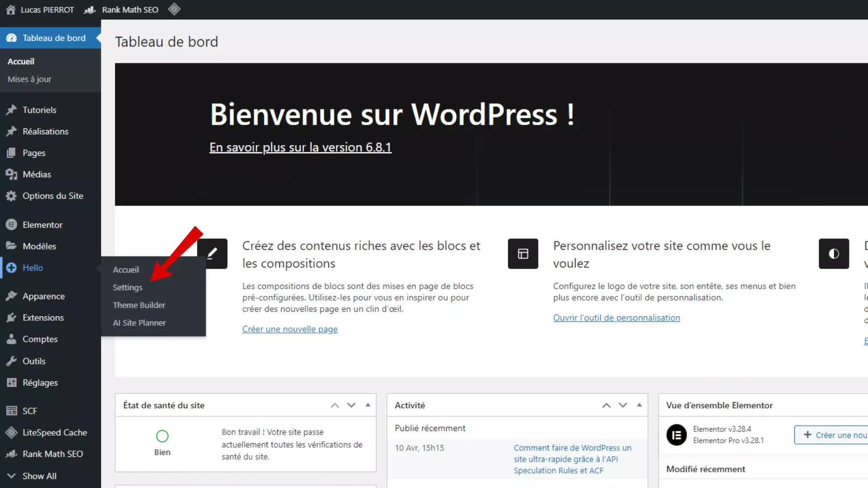The width and height of the screenshot is (868, 488).
Task: Click the Comptes user icon
Action: click(x=11, y=339)
